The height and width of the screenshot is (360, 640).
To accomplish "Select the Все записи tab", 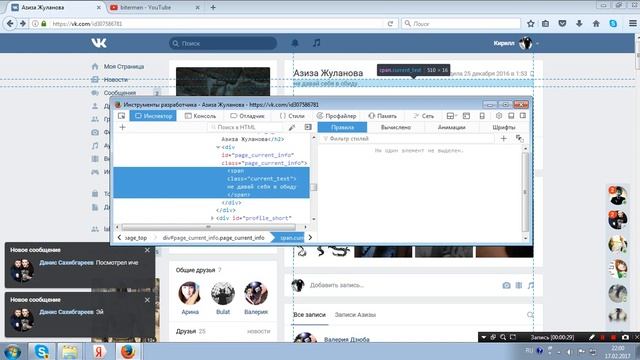I will [309, 315].
